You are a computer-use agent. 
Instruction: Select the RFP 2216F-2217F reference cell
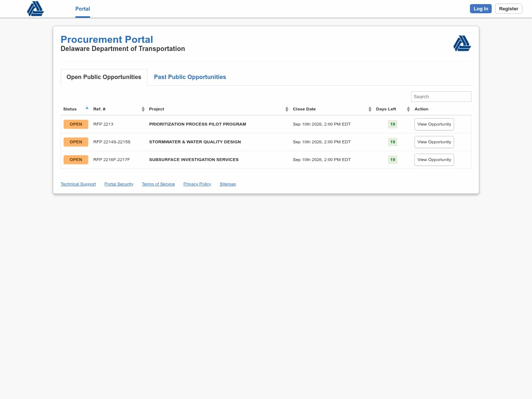pyautogui.click(x=112, y=160)
